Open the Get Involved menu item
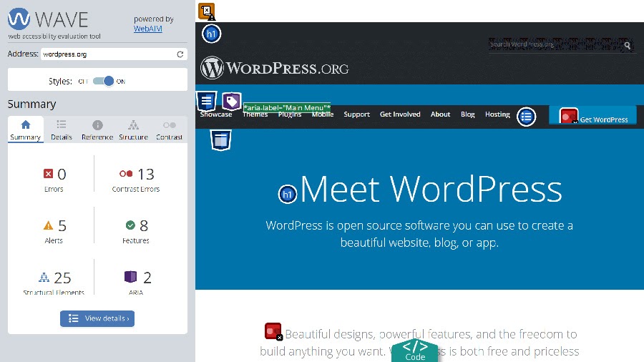Screen dimensions: 644x362 click(x=400, y=114)
